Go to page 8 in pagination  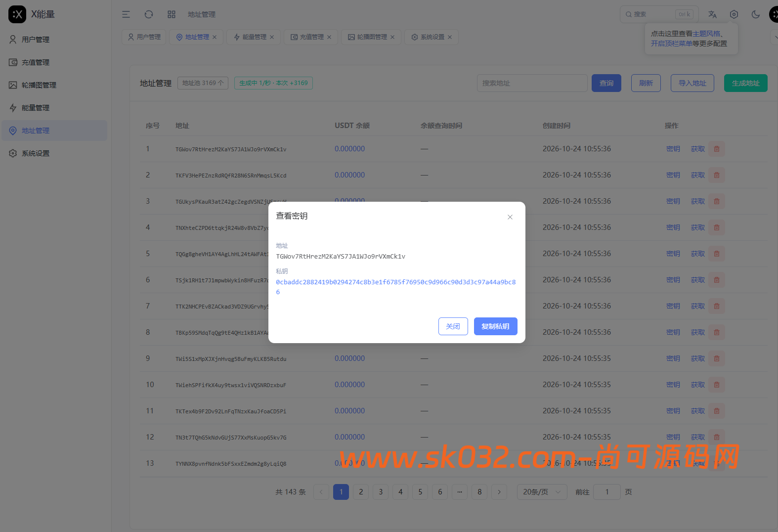[x=479, y=492]
